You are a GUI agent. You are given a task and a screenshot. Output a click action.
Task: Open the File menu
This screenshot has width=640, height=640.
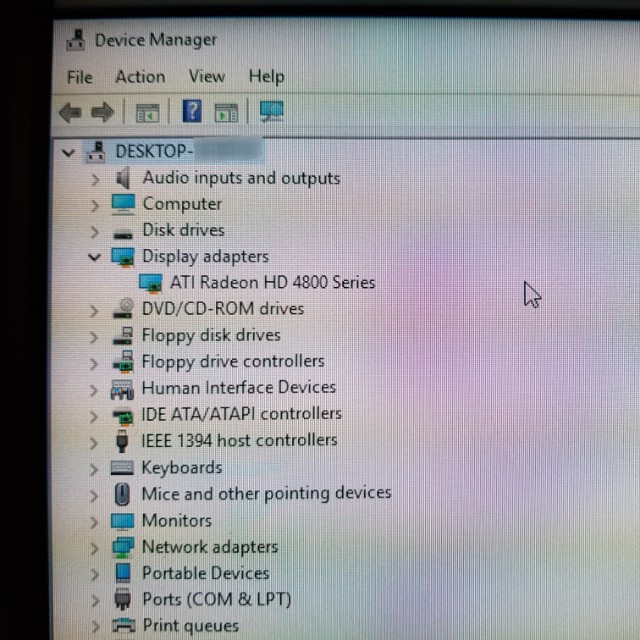(80, 77)
